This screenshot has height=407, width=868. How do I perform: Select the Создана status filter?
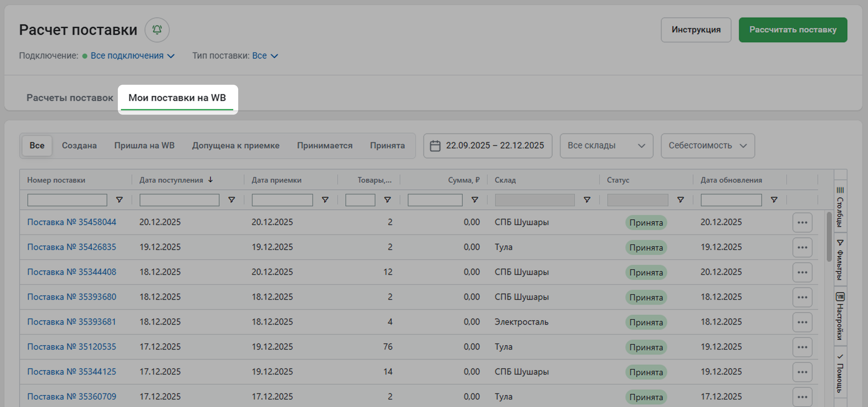(79, 146)
